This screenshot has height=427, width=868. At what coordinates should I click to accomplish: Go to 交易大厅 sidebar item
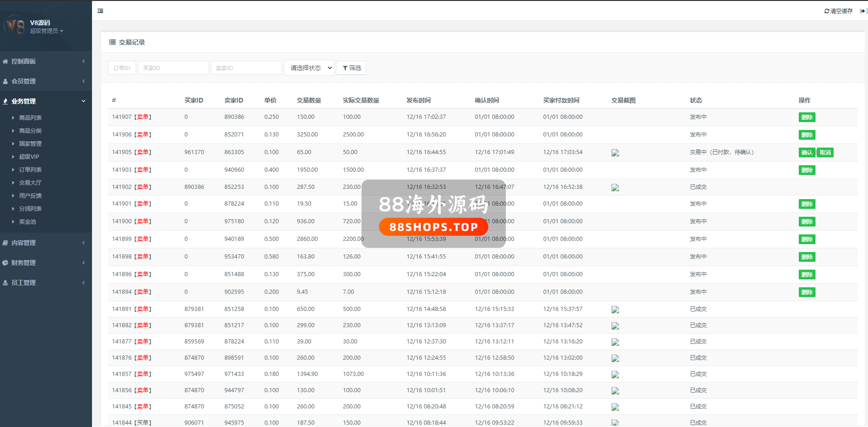[x=30, y=183]
